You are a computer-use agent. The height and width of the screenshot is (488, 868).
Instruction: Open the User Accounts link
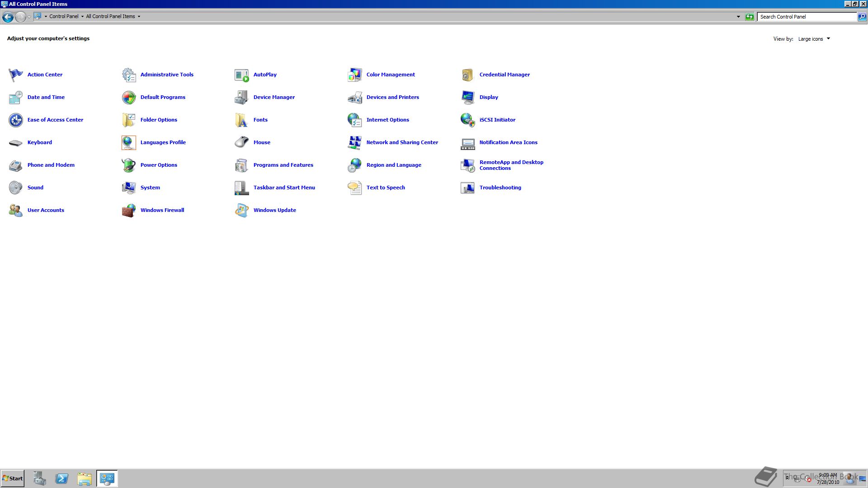pyautogui.click(x=46, y=210)
